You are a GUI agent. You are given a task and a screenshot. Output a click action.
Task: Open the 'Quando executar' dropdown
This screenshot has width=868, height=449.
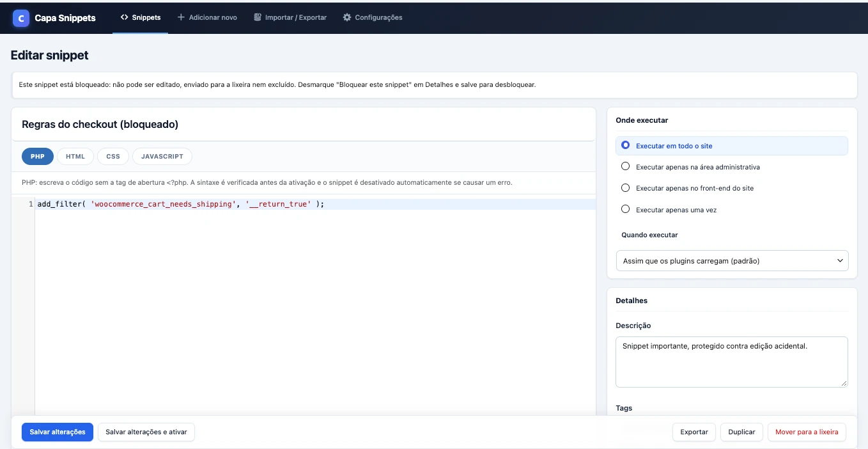point(732,261)
